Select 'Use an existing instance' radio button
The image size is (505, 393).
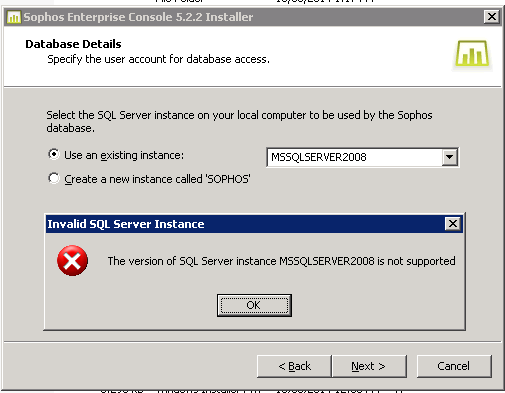pyautogui.click(x=54, y=154)
